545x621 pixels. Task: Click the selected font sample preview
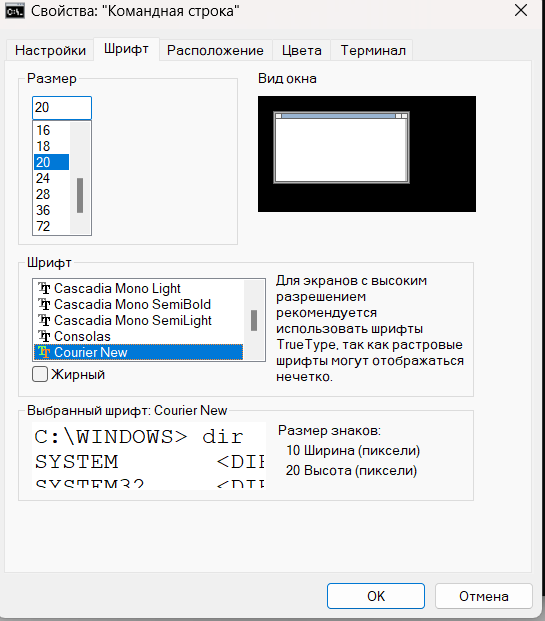click(x=149, y=456)
